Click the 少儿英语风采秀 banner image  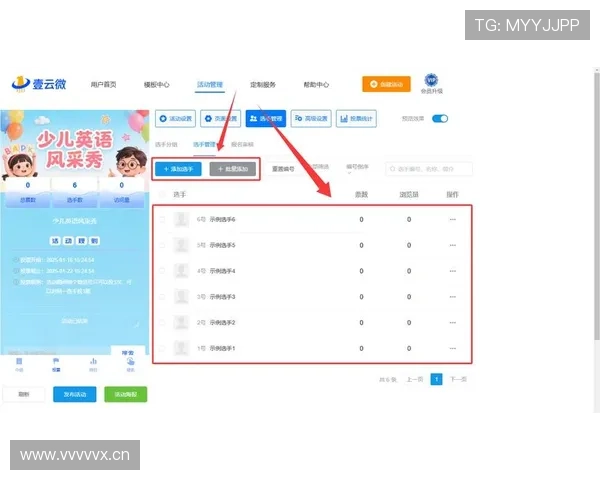click(x=75, y=145)
